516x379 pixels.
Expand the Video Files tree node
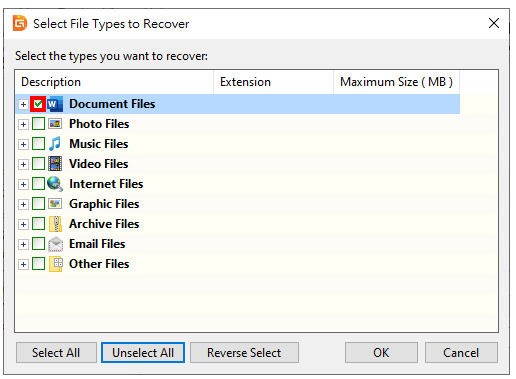coord(23,164)
